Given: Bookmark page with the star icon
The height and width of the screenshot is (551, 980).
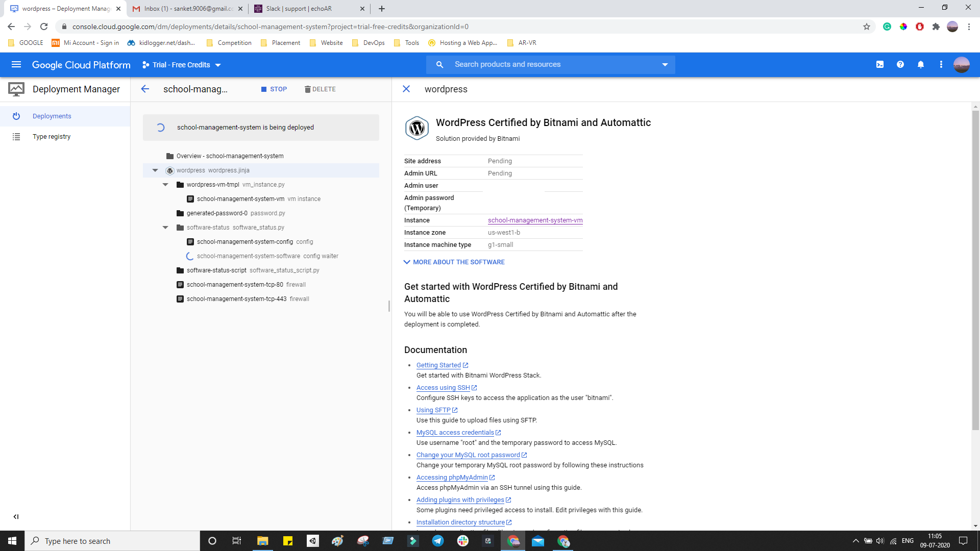Looking at the screenshot, I should coord(867,27).
